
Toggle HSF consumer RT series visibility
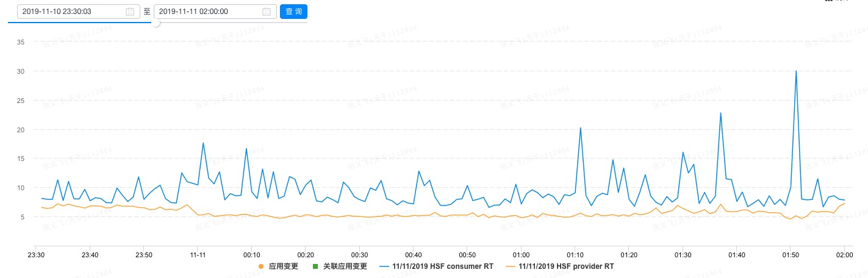point(442,266)
